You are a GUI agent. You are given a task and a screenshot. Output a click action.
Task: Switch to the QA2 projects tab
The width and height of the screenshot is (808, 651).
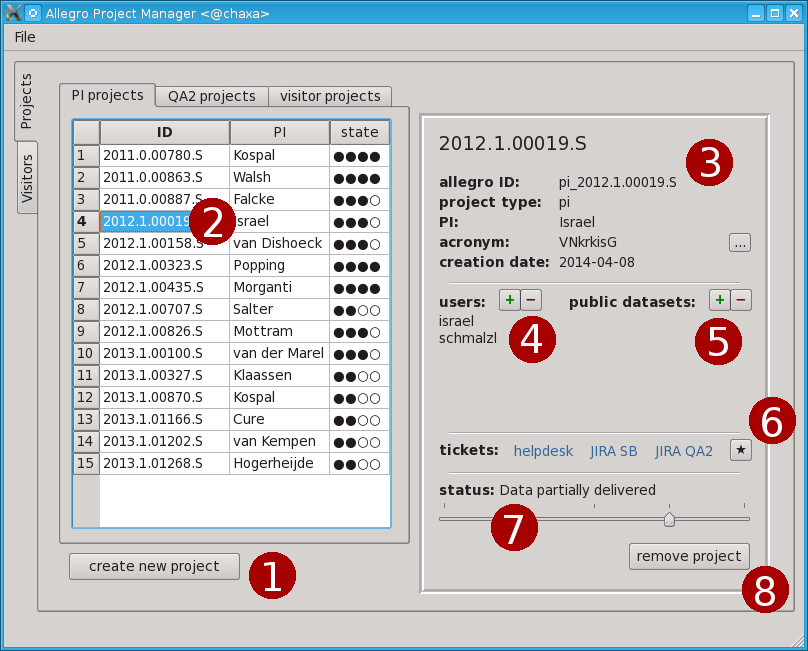tap(212, 96)
